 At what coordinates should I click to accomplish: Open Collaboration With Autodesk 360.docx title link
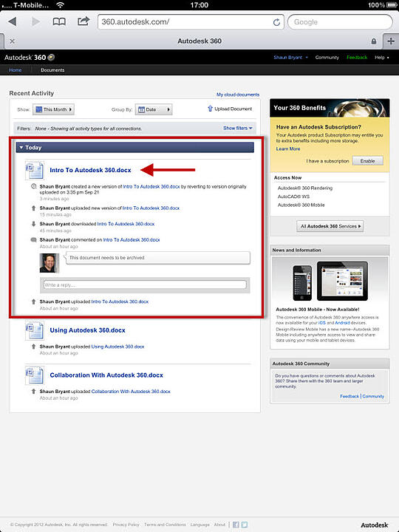coord(106,375)
